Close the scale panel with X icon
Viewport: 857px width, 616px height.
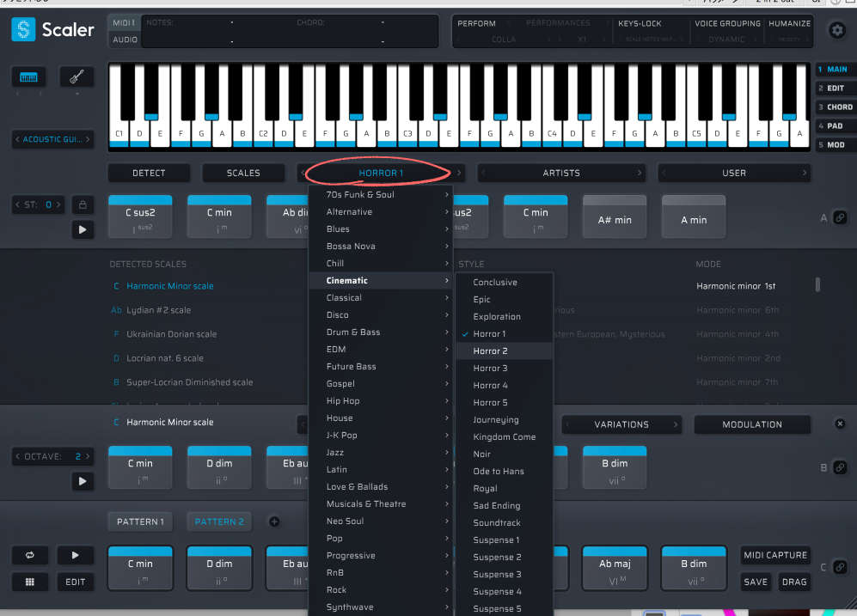[x=840, y=424]
